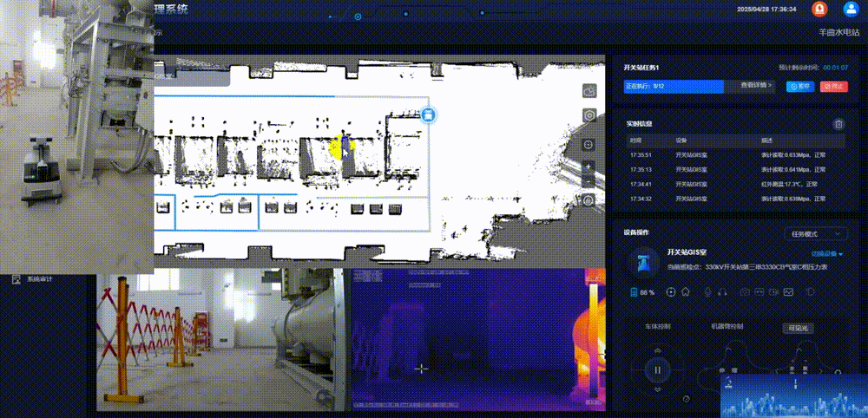This screenshot has width=868, height=418.
Task: Clear real-time info with trash icon
Action: [x=838, y=125]
